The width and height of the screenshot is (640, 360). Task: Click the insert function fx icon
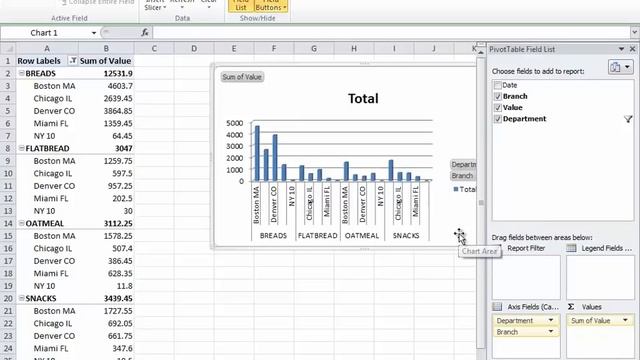point(144,33)
